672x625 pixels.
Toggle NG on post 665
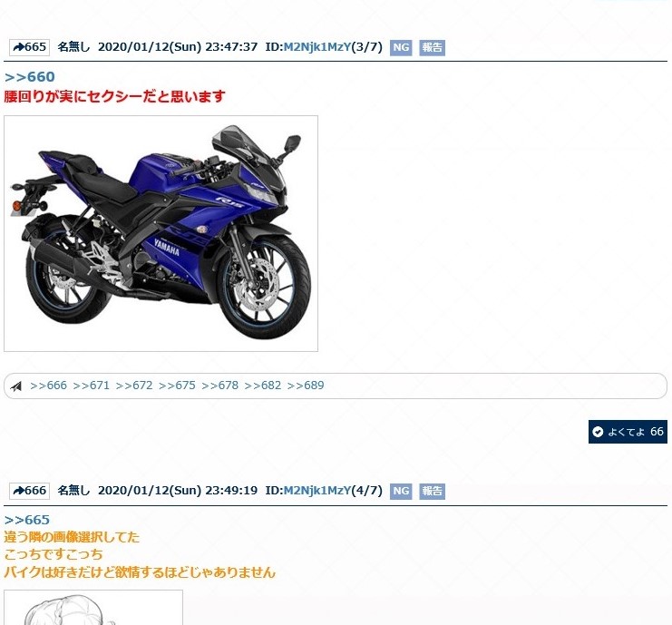[x=401, y=47]
